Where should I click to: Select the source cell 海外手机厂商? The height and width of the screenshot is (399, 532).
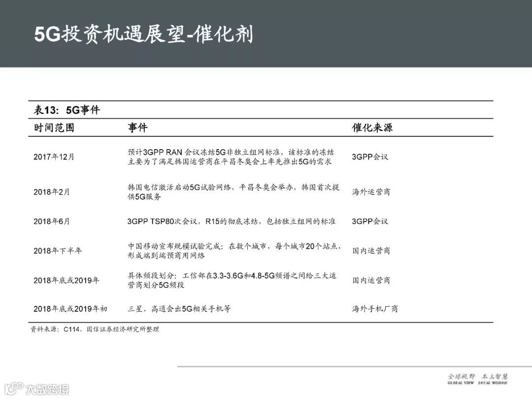[x=375, y=309]
